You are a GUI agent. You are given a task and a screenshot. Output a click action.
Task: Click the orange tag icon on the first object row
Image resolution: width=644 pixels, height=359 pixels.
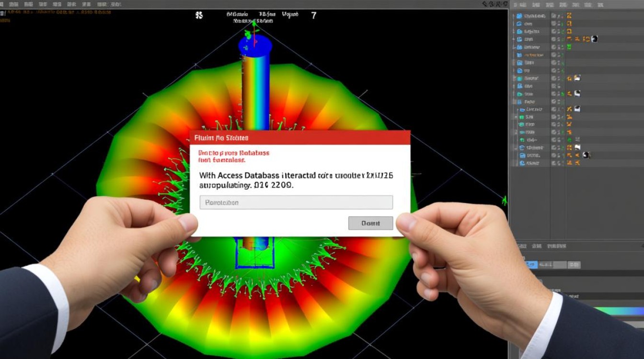pyautogui.click(x=569, y=16)
